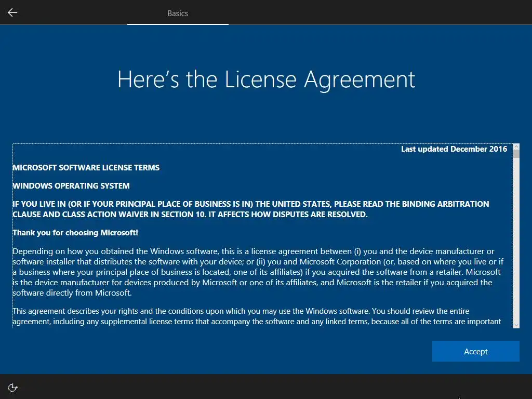The height and width of the screenshot is (399, 532).
Task: Click the 'This agreement describes your rights' paragraph
Action: point(257,316)
